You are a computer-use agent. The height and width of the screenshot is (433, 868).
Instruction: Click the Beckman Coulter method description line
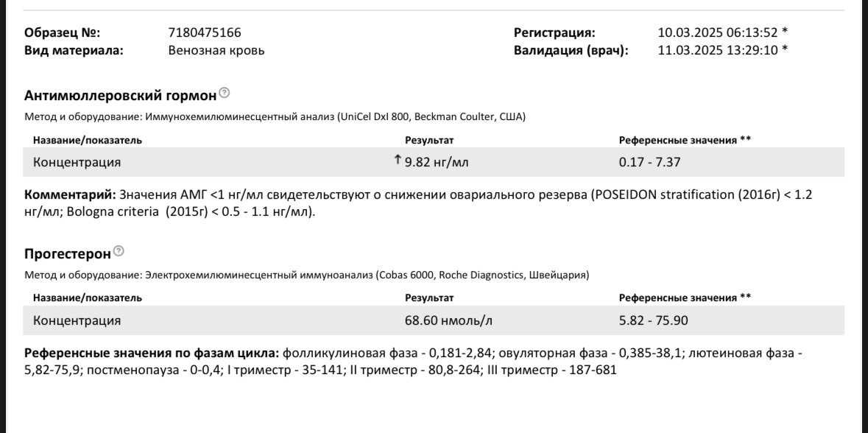(275, 117)
